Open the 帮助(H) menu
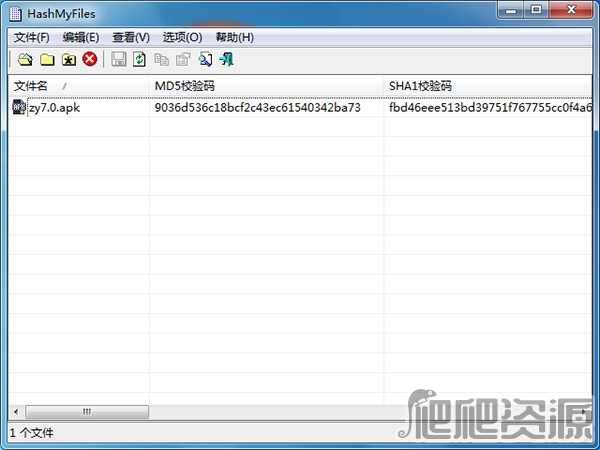The image size is (600, 450). coord(235,38)
